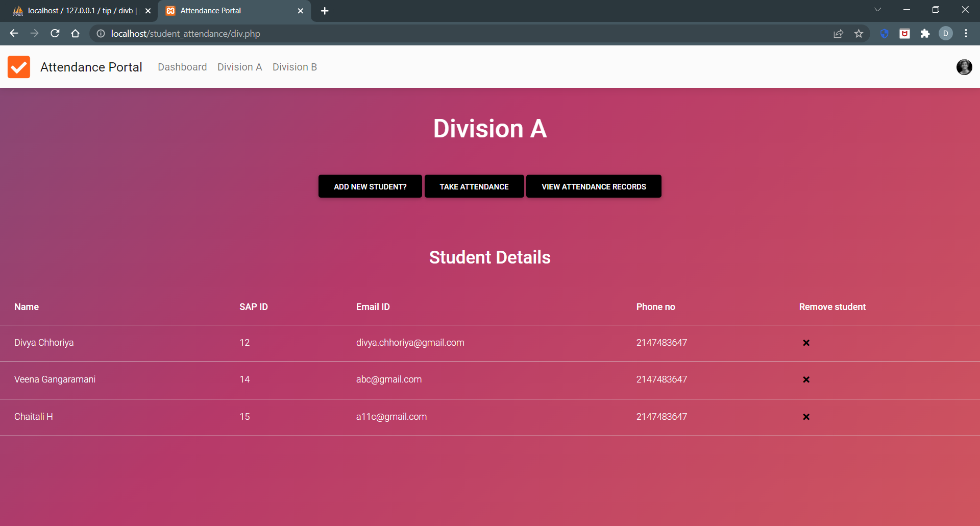Click the bookmark star icon

pyautogui.click(x=859, y=33)
